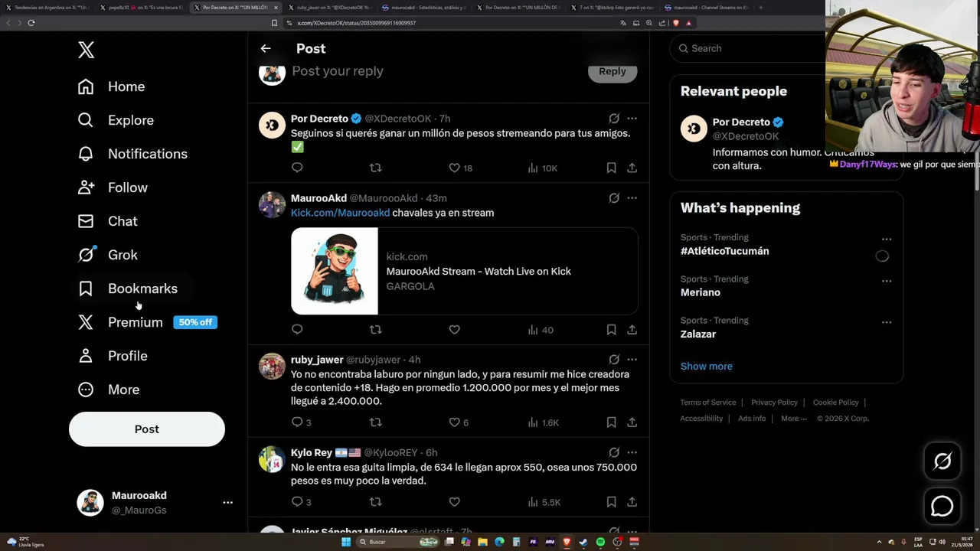Open MaurooAkd Stream Kick card thumbnail
This screenshot has width=980, height=551.
(335, 271)
